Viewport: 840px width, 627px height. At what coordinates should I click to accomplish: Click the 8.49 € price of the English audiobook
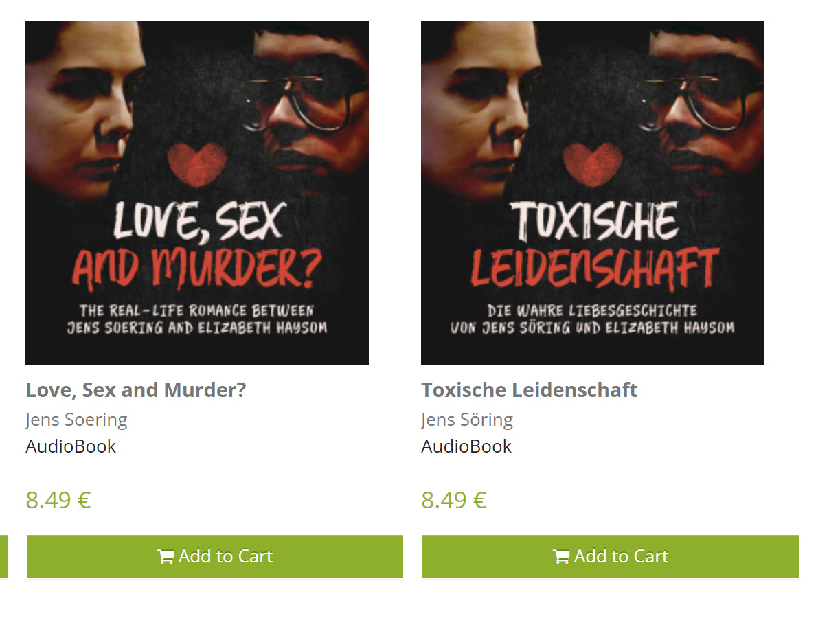click(58, 500)
